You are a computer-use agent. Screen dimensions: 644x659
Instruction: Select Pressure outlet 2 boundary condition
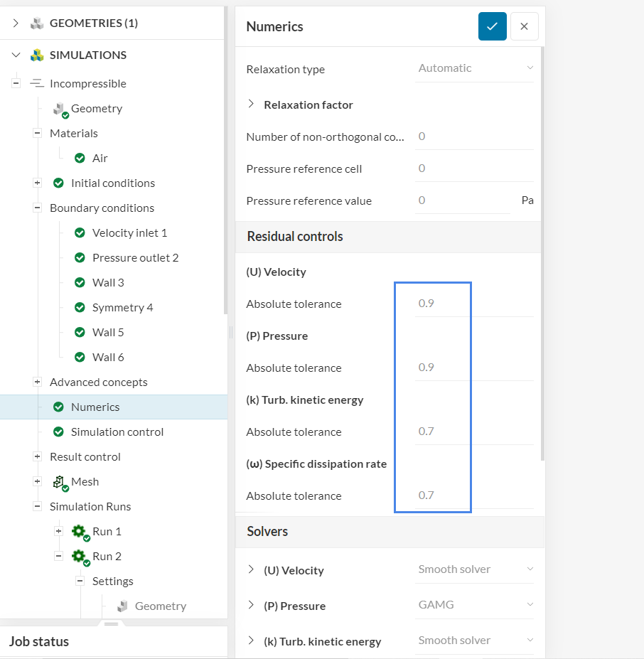point(135,258)
